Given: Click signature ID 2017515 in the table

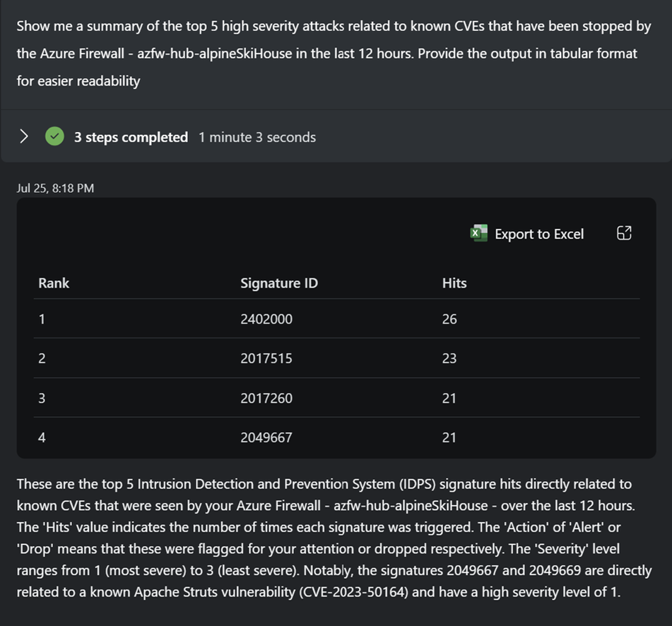Looking at the screenshot, I should (266, 359).
